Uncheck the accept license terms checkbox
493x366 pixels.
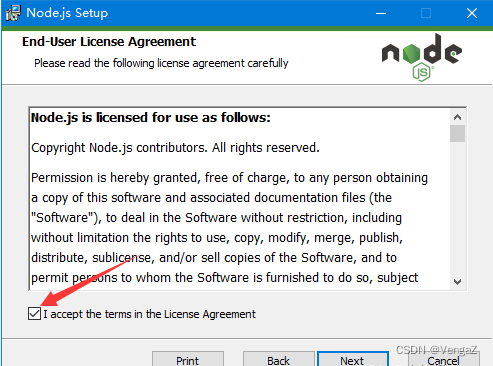point(35,314)
